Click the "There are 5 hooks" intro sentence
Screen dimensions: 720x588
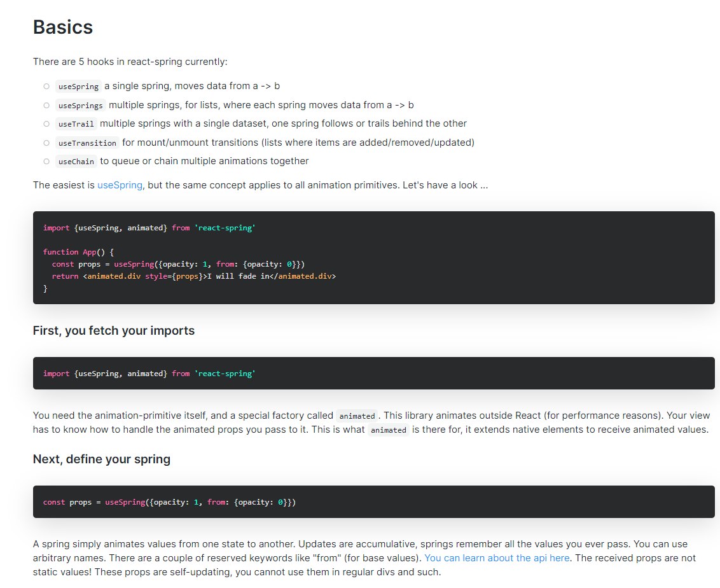tap(130, 62)
